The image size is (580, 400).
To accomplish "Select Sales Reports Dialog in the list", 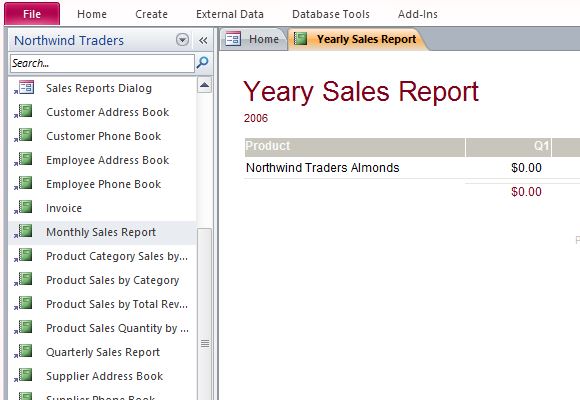I will click(102, 88).
